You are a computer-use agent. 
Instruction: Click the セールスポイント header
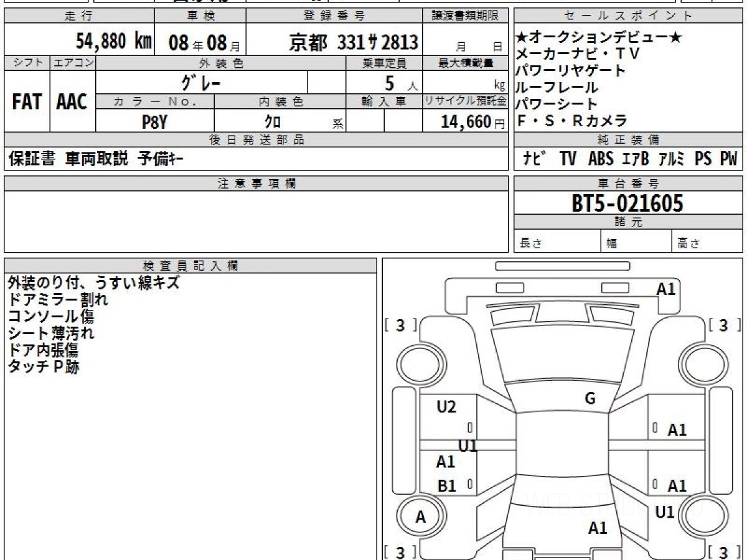[x=628, y=16]
